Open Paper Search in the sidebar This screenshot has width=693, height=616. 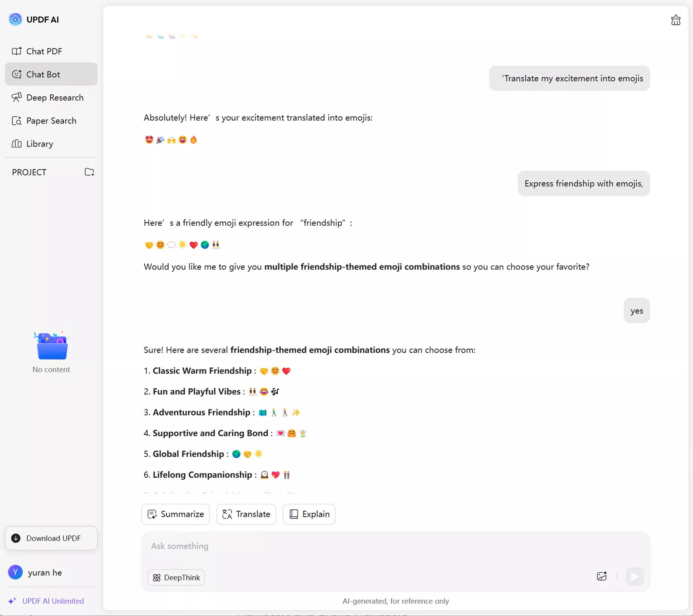click(x=51, y=121)
